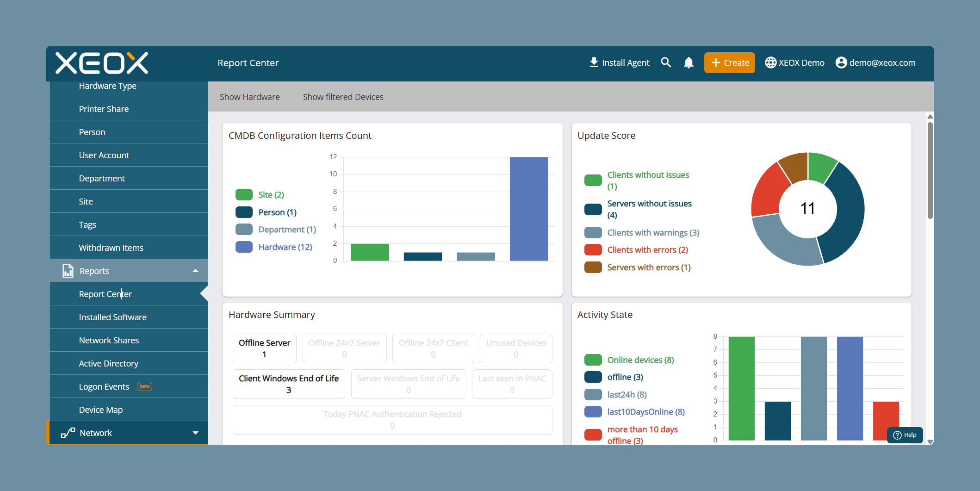Click Install Agent link
Viewport: 980px width, 491px height.
(619, 62)
